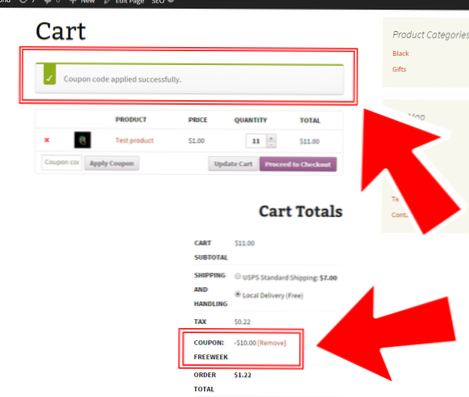
Task: Click the $1.22 order total value
Action: pyautogui.click(x=243, y=375)
